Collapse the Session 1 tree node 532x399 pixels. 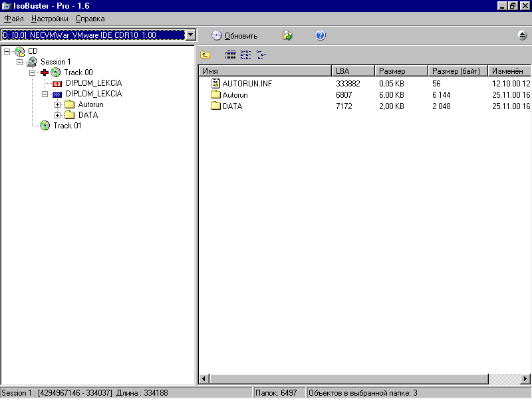click(19, 62)
